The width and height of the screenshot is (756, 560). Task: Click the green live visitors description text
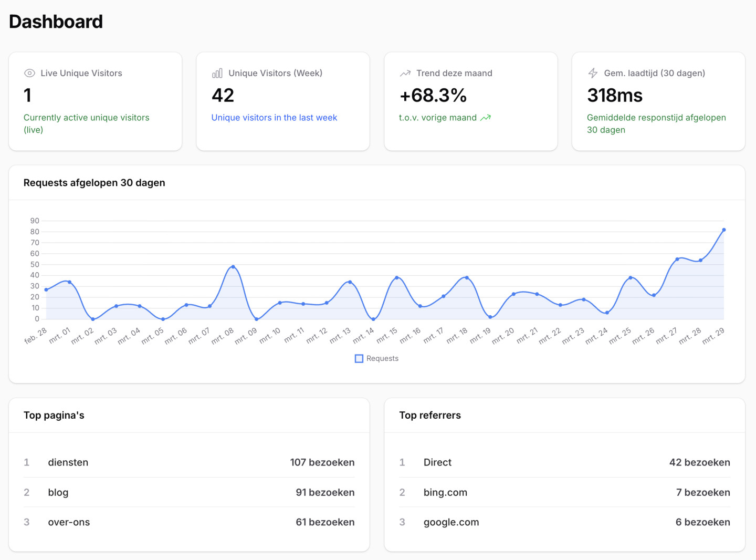pos(86,123)
